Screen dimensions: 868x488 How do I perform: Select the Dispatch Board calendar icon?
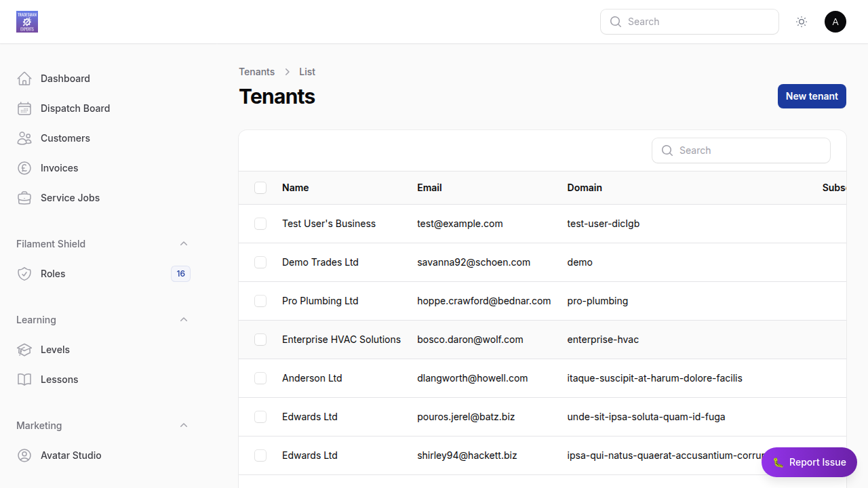pyautogui.click(x=24, y=108)
